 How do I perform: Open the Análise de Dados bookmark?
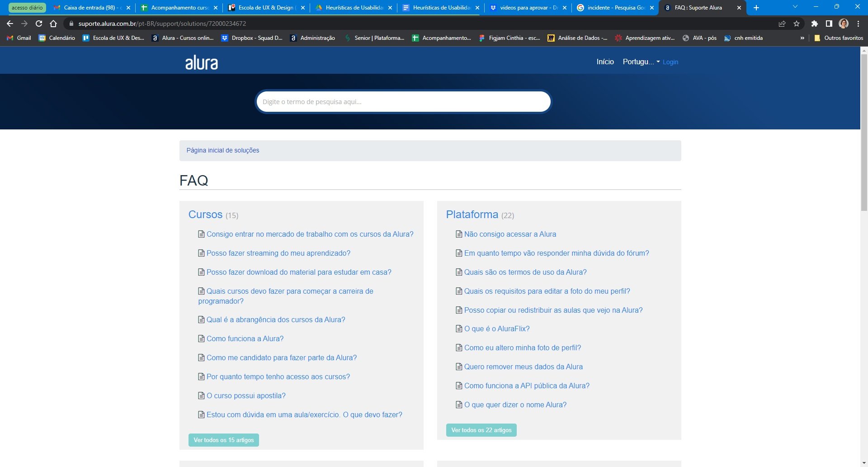tap(577, 38)
